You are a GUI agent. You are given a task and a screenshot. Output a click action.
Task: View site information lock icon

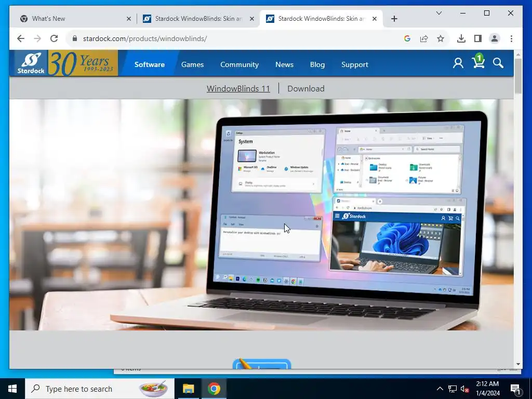tap(75, 38)
